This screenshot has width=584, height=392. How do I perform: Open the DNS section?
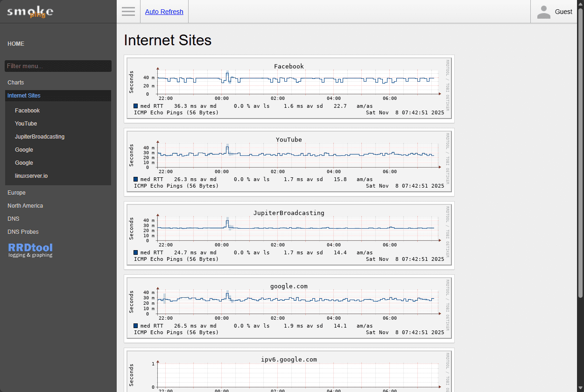coord(13,218)
